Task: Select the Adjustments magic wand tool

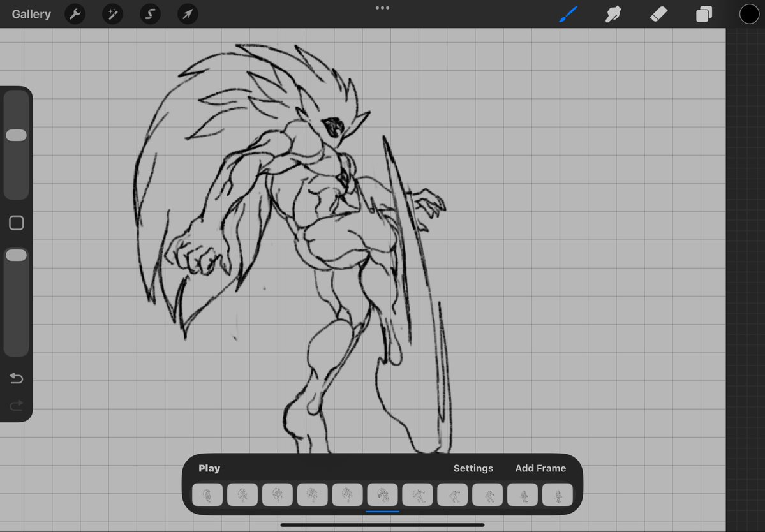Action: point(112,13)
